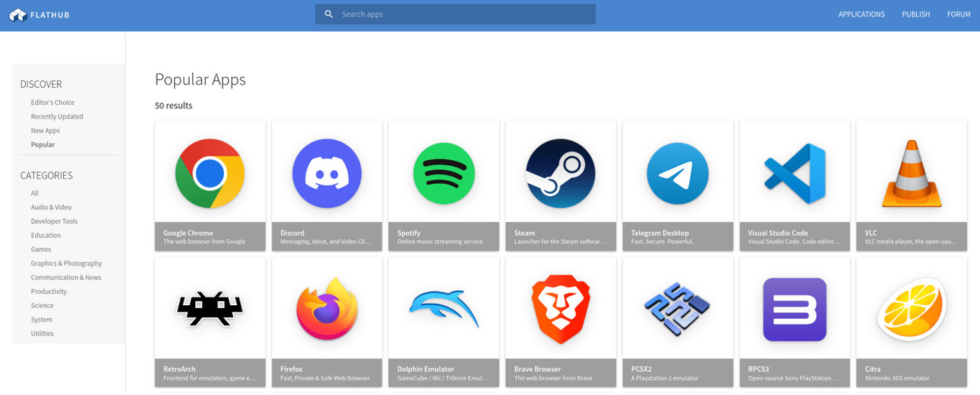Click the Google Chrome title text
Screen dimensions: 980x395
click(x=188, y=233)
